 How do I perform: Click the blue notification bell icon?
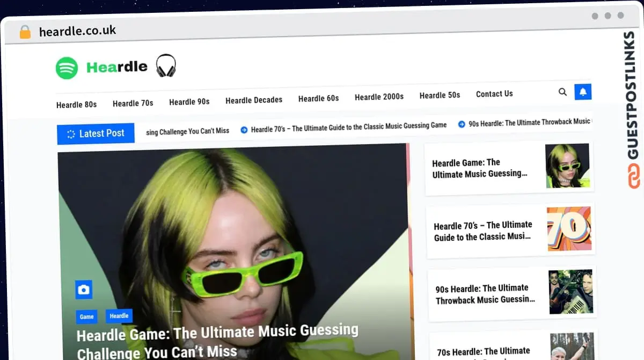[x=583, y=92]
